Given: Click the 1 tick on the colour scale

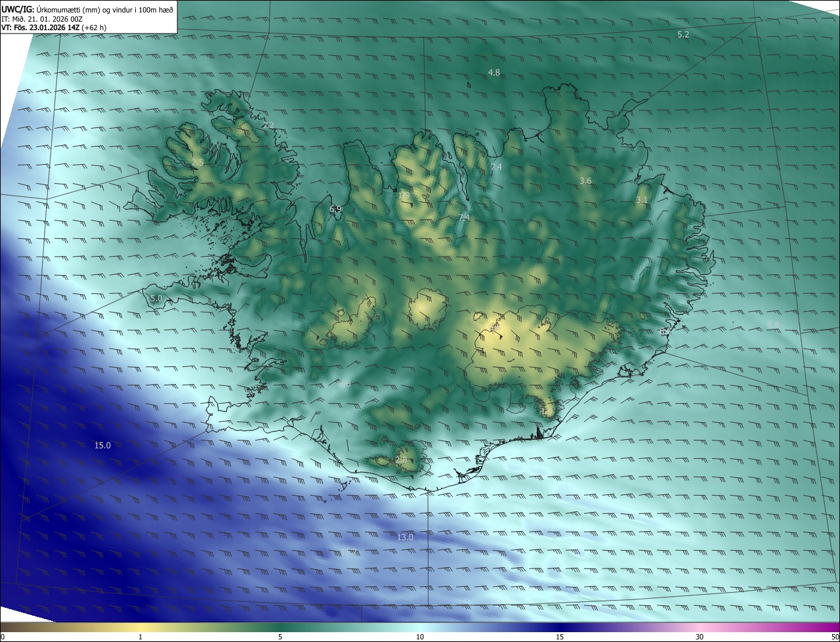Looking at the screenshot, I should tap(140, 637).
